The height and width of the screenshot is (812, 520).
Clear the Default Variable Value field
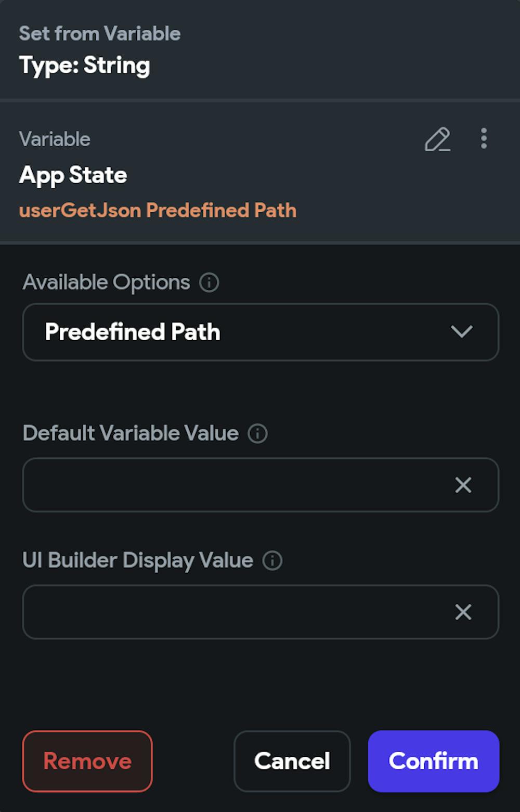[463, 485]
